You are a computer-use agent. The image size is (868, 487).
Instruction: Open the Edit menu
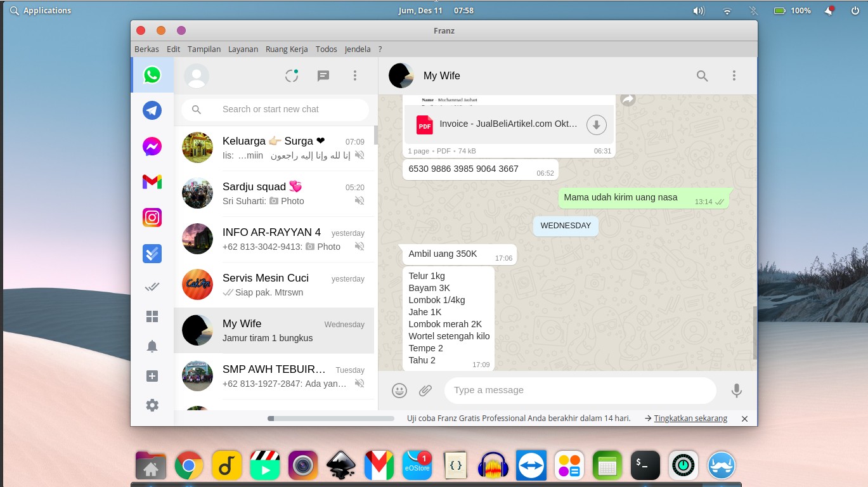point(174,49)
